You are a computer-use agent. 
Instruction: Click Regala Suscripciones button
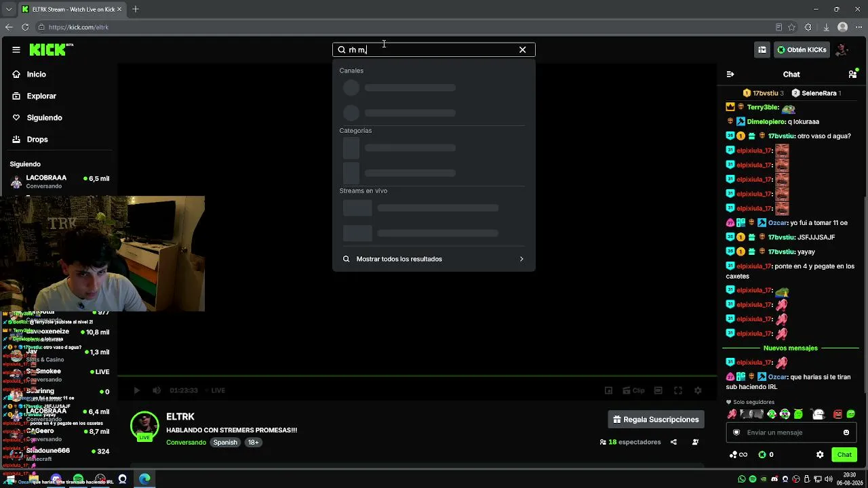point(656,420)
